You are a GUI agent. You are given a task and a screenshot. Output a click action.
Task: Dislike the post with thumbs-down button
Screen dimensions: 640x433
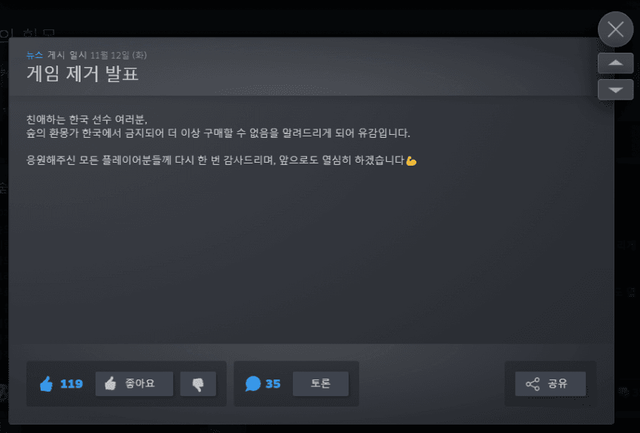(198, 384)
